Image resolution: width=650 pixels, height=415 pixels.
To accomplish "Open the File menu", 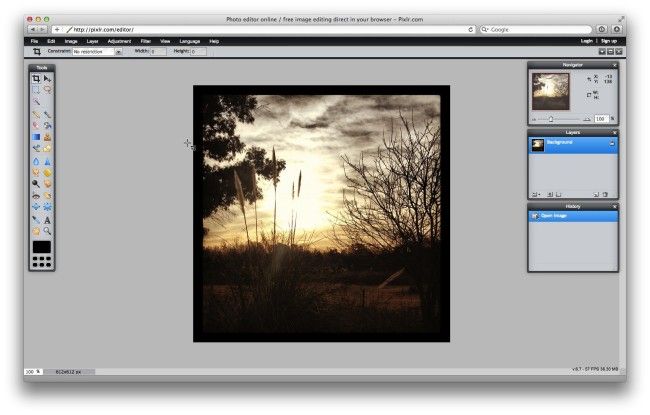I will [x=34, y=41].
